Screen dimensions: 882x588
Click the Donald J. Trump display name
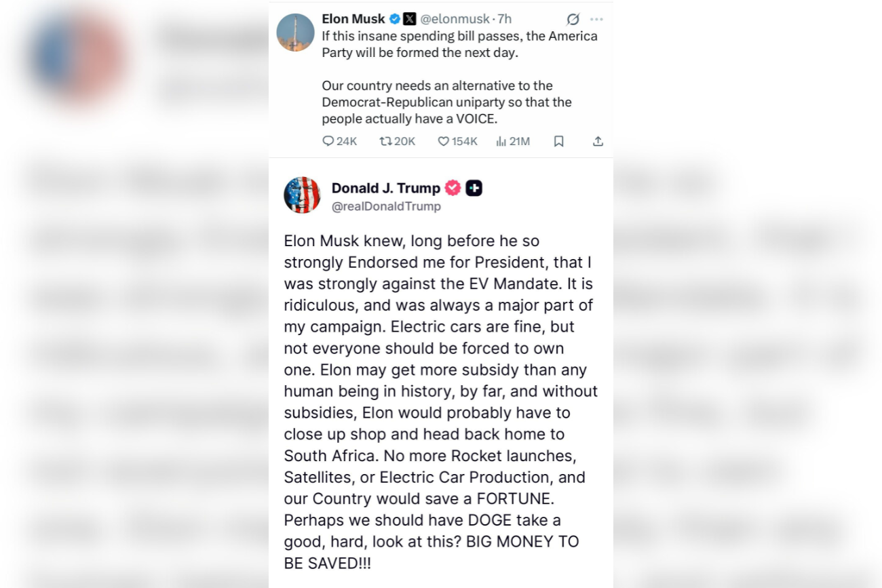click(385, 188)
